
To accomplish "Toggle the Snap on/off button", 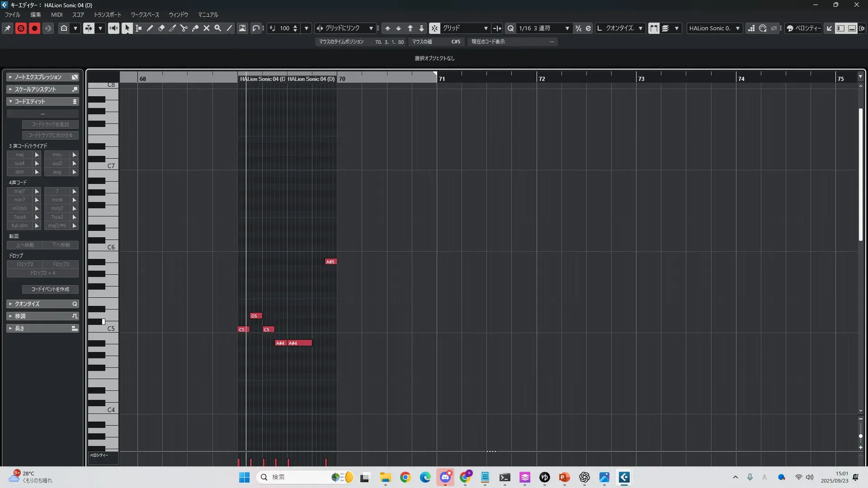I will (434, 28).
